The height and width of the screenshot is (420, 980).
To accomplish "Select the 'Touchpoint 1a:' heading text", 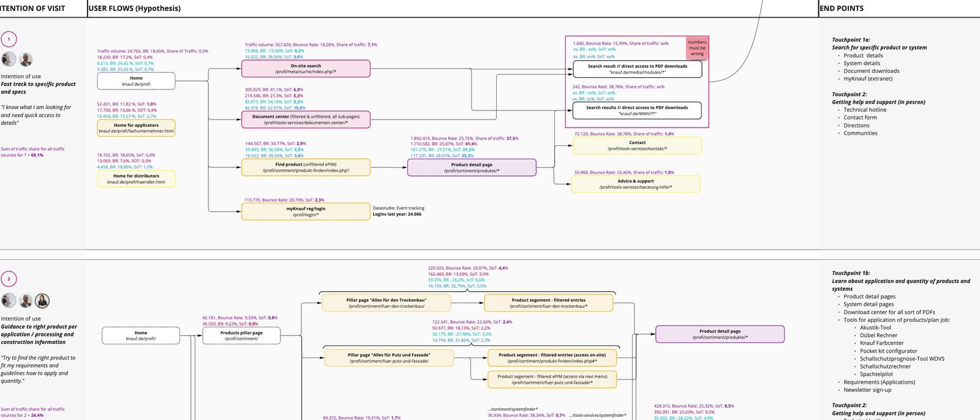I will click(x=851, y=40).
